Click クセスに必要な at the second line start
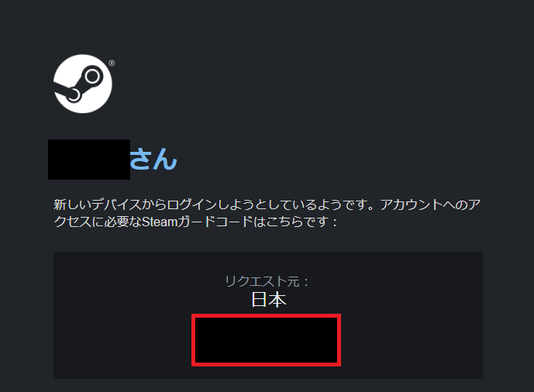Viewport: 534px width, 392px height. 98,222
